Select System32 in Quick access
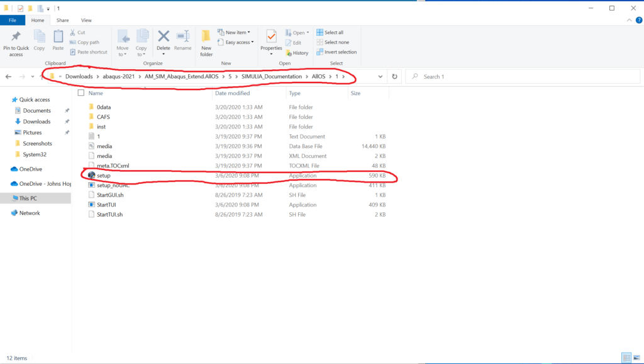 pyautogui.click(x=35, y=155)
